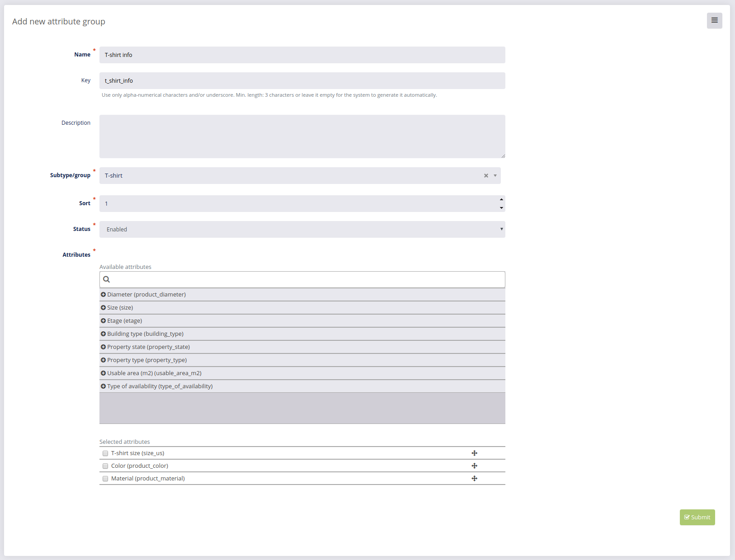Click the resize grip of Description textarea
The width and height of the screenshot is (735, 560).
pyautogui.click(x=503, y=155)
